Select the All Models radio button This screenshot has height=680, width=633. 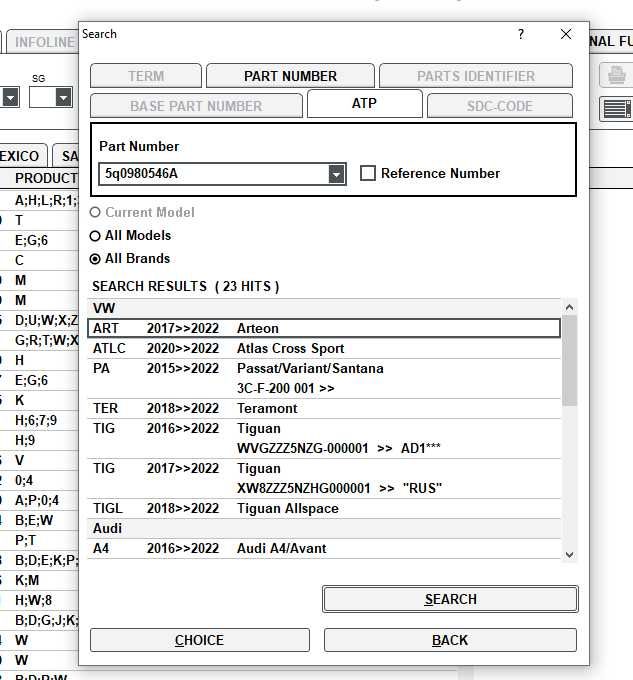(x=95, y=236)
